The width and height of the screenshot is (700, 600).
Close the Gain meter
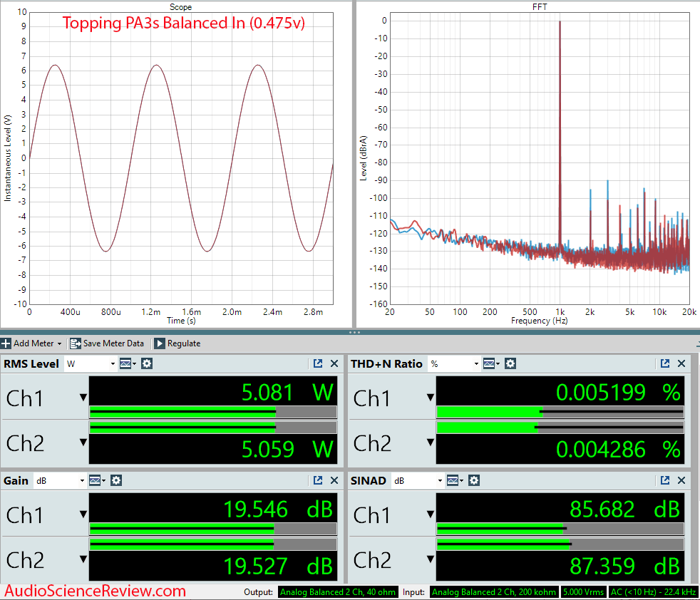pos(334,480)
